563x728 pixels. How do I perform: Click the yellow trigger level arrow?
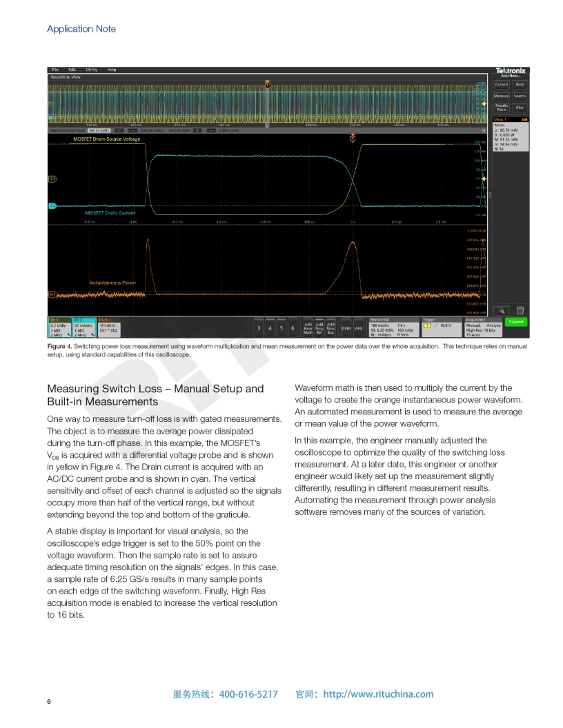pyautogui.click(x=484, y=178)
